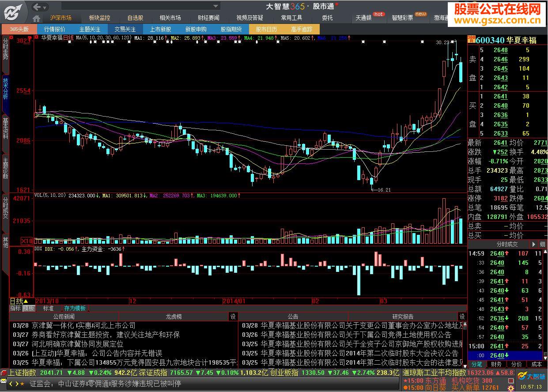Open the 公告 panel tab
Screen dimensions: 548x392
pos(293,317)
